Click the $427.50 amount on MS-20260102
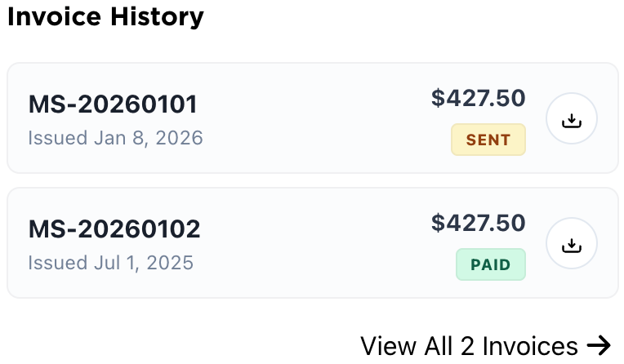The height and width of the screenshot is (364, 624). [479, 223]
